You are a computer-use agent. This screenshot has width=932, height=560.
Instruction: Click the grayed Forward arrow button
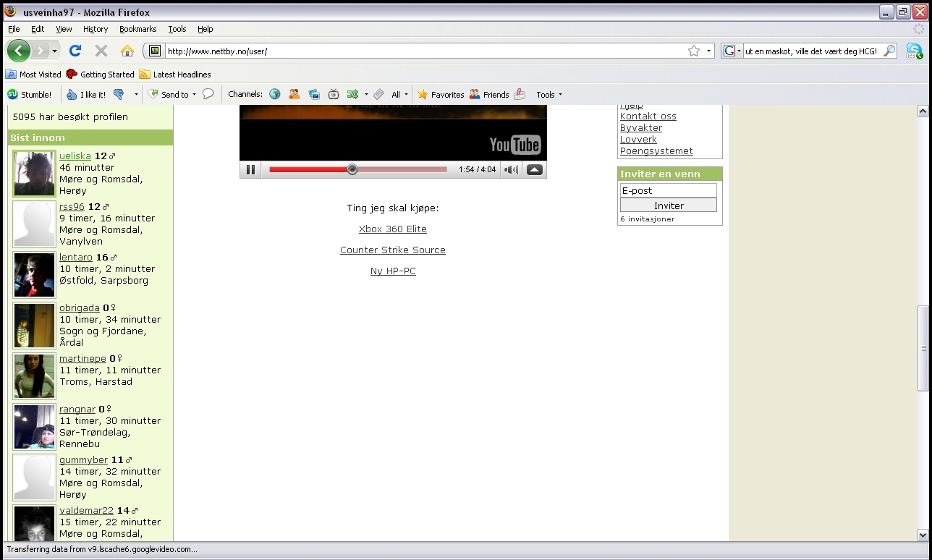click(x=40, y=51)
